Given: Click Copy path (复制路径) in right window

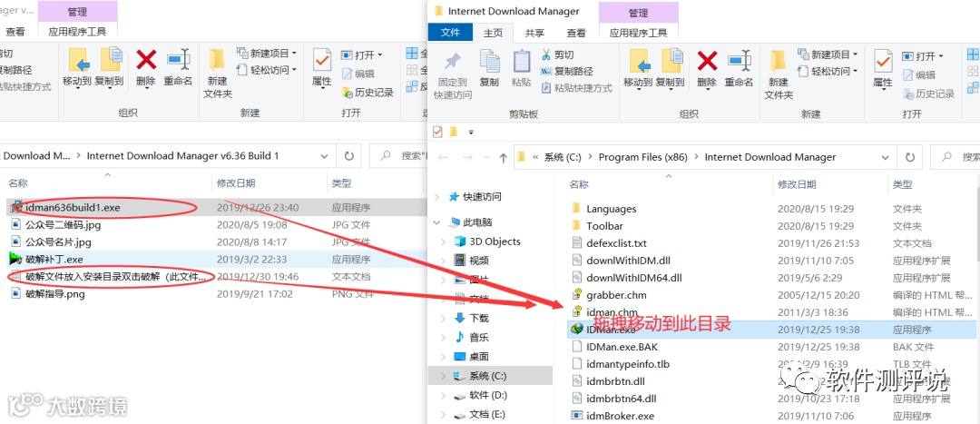Looking at the screenshot, I should click(567, 72).
